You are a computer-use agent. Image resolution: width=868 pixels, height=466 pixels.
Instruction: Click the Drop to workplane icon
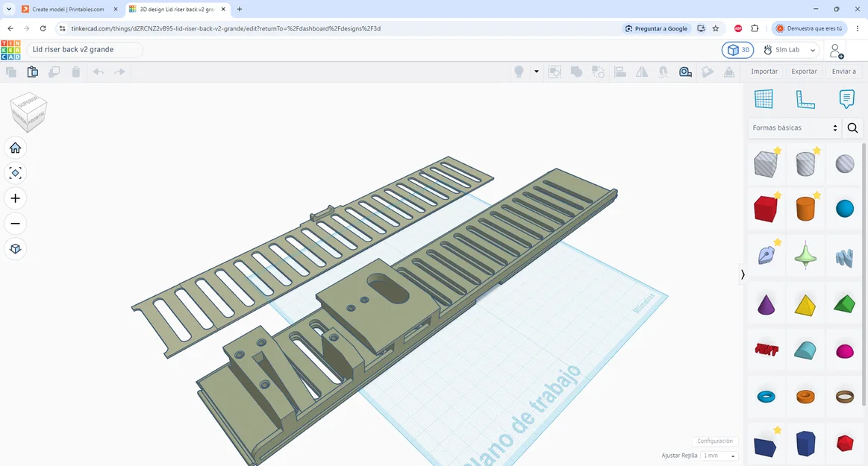(x=729, y=72)
